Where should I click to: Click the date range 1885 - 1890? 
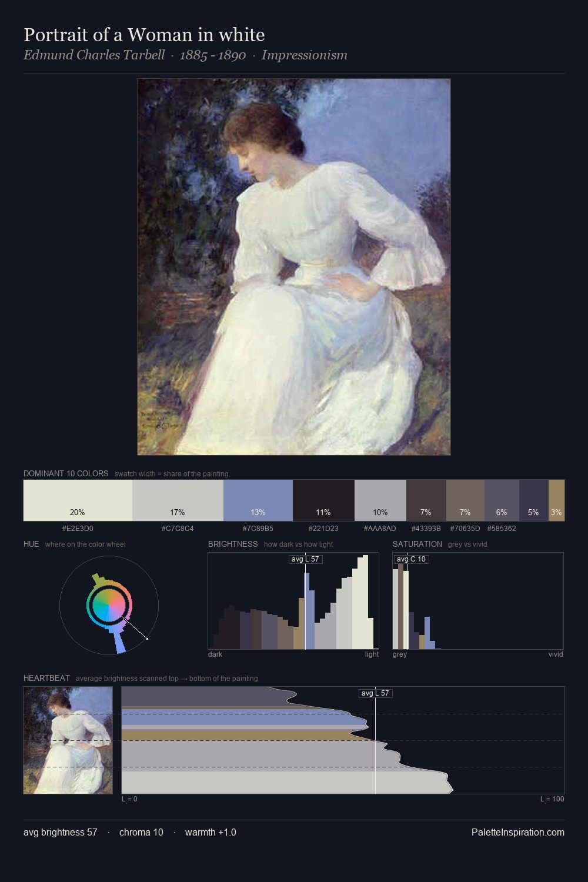coord(213,55)
